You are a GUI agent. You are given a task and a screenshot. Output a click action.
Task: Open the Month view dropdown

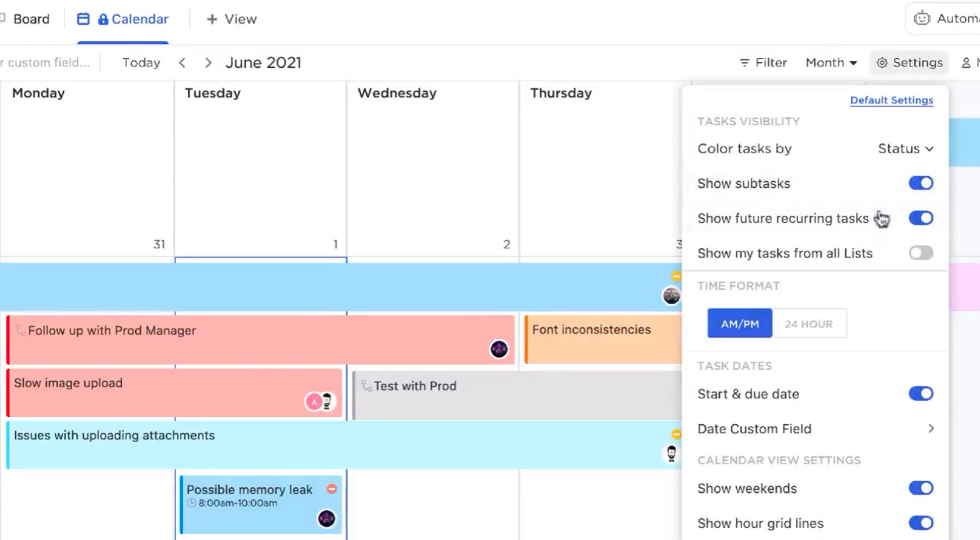830,62
